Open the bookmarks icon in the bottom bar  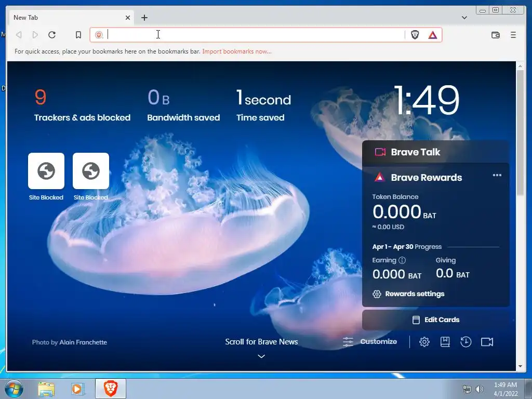click(x=445, y=342)
